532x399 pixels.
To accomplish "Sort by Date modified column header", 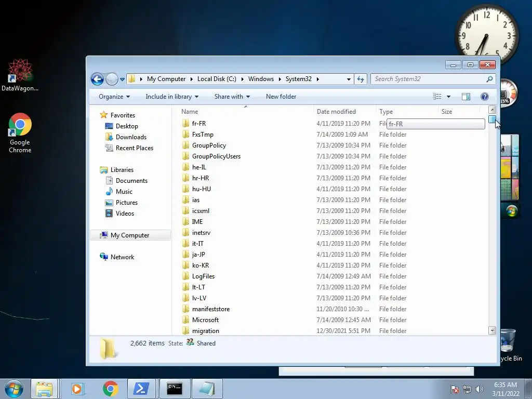I will coord(345,112).
